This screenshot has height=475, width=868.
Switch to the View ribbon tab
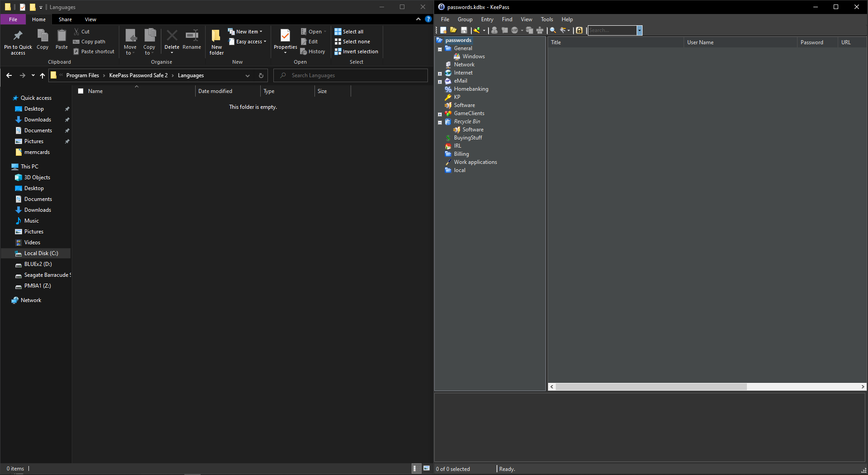click(90, 19)
